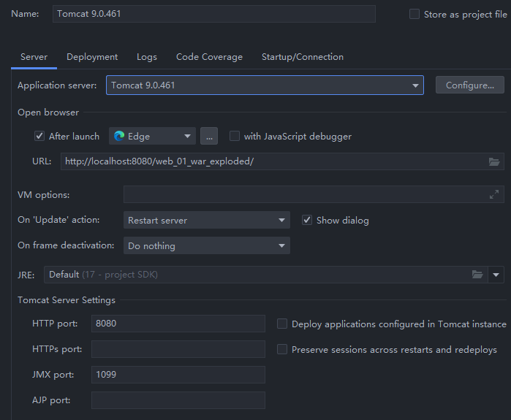Switch to the Startup/Connection tab
Image resolution: width=511 pixels, height=420 pixels.
303,57
